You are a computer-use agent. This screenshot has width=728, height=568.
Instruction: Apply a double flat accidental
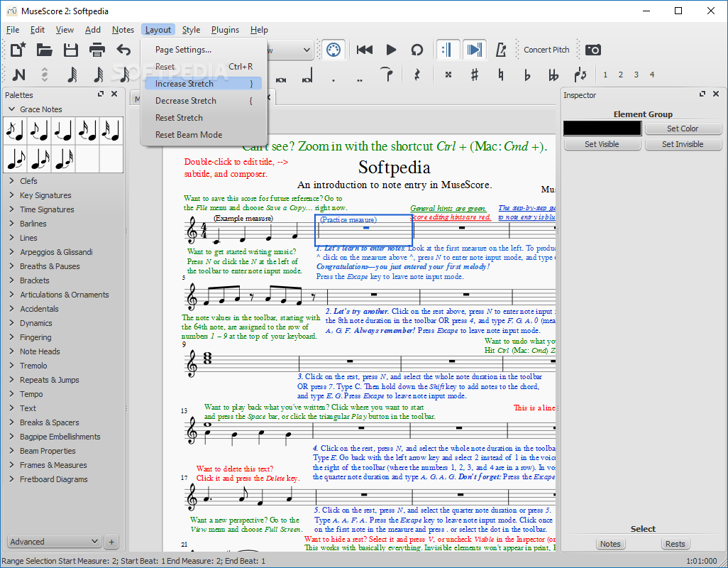click(x=553, y=75)
